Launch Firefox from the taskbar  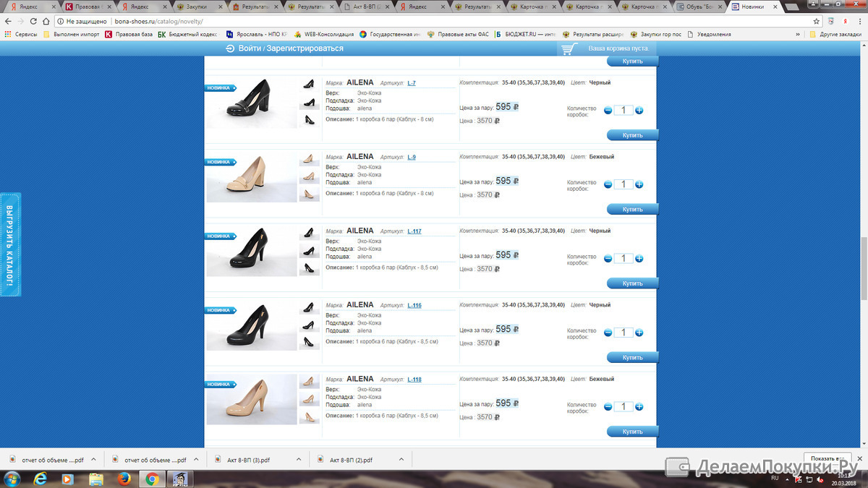[x=124, y=479]
